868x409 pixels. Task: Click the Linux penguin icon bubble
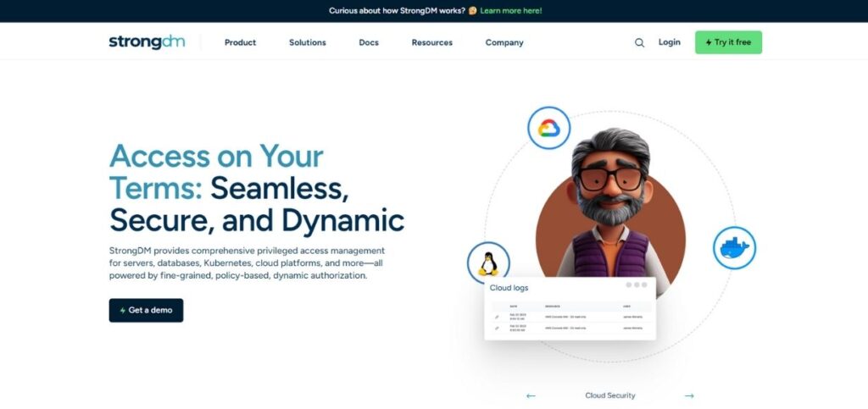coord(488,263)
